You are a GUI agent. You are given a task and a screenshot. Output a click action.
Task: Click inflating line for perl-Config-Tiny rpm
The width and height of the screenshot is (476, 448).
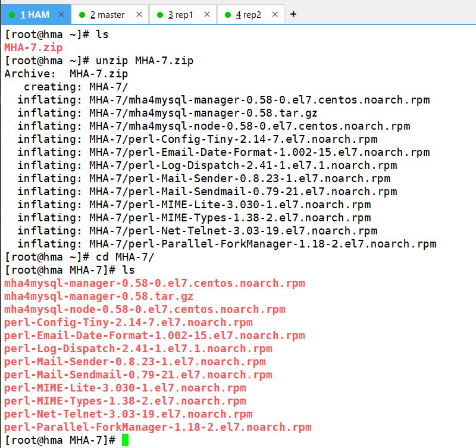tap(198, 139)
